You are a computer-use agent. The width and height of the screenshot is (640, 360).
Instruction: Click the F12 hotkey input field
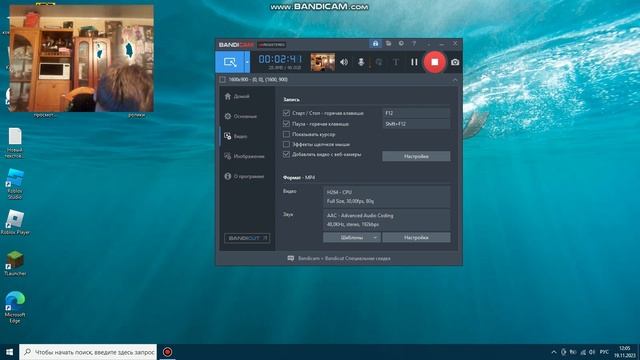pyautogui.click(x=416, y=113)
